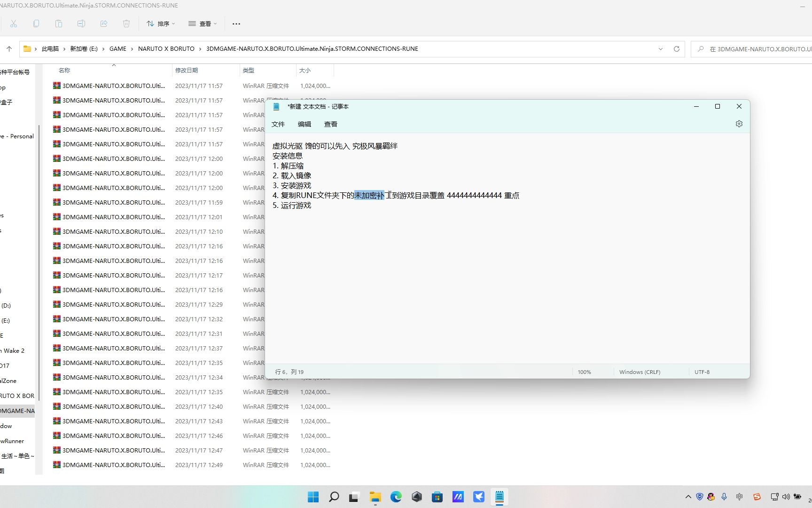The width and height of the screenshot is (812, 508).
Task: Click the search box in Explorer
Action: click(x=752, y=49)
